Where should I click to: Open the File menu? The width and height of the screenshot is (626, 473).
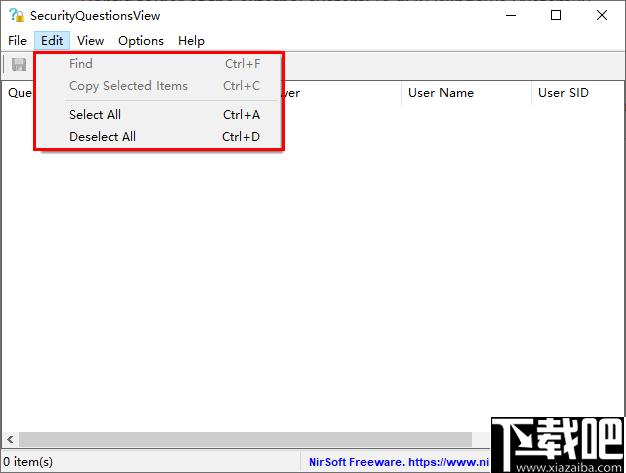tap(17, 41)
